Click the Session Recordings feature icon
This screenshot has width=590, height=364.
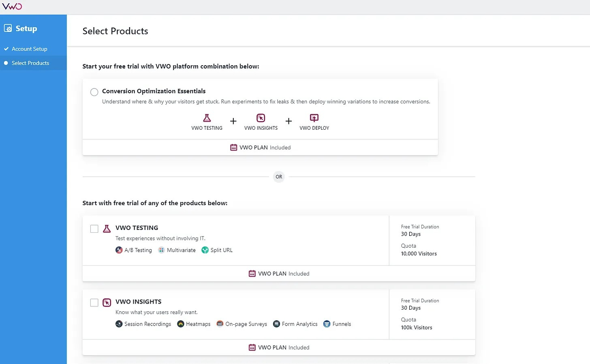(119, 324)
